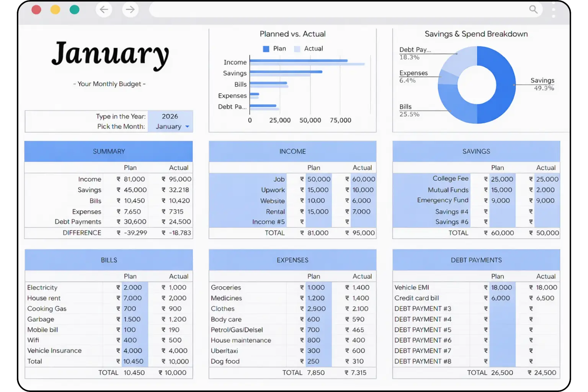The width and height of the screenshot is (588, 392).
Task: Select the SUMMARY section header
Action: pos(109,152)
